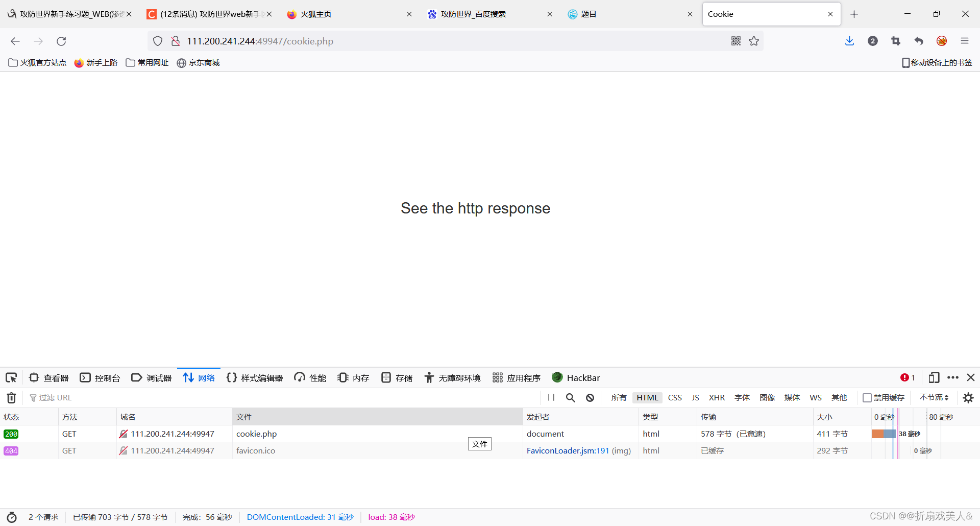Click the error count badge
Viewport: 980px width, 526px height.
point(908,378)
